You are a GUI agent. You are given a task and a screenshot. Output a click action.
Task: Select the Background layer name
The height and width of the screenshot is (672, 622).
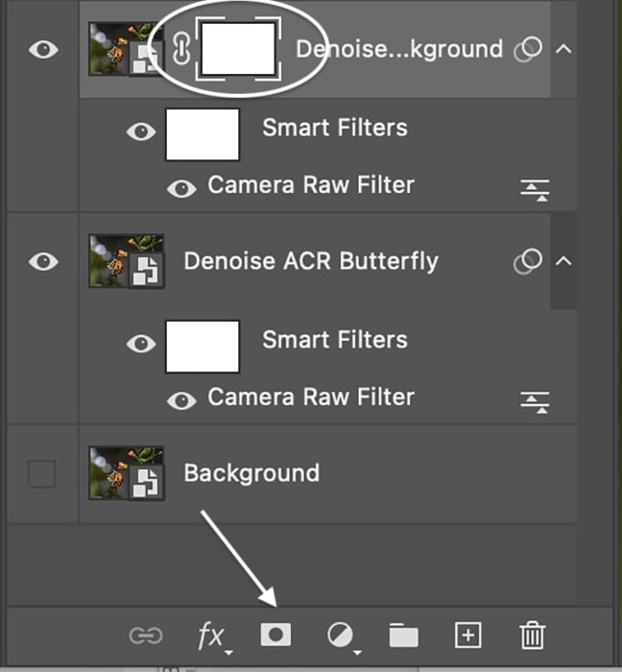click(x=251, y=473)
